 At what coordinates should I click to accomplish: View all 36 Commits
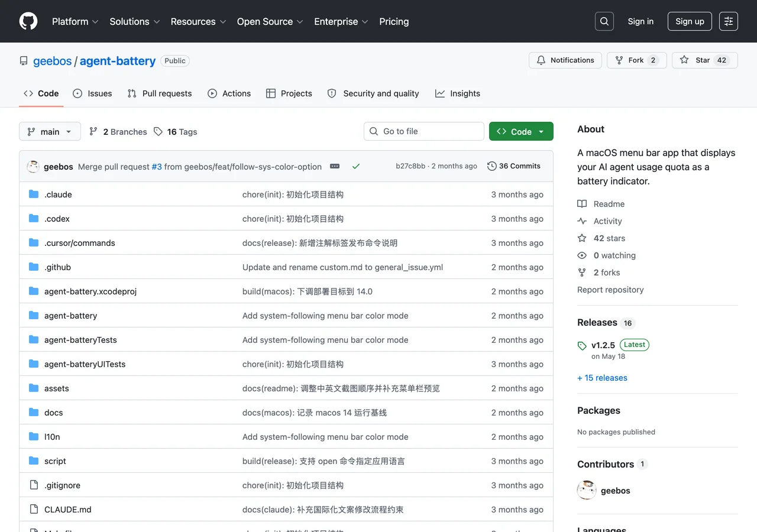tap(514, 166)
